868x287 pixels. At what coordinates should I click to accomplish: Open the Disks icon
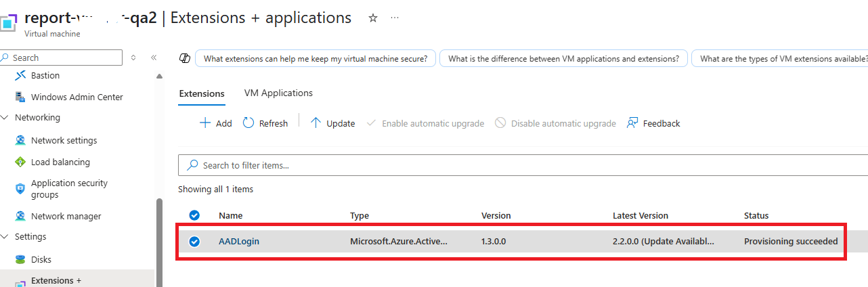coord(20,259)
